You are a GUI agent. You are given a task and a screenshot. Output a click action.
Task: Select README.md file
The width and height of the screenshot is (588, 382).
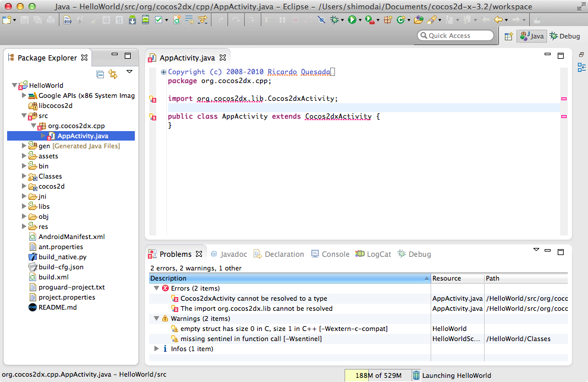(x=58, y=307)
